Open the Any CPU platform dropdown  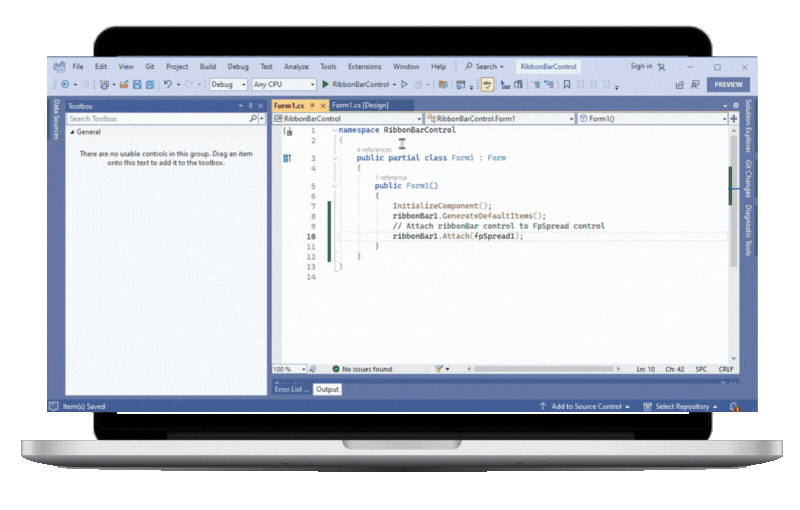[284, 85]
